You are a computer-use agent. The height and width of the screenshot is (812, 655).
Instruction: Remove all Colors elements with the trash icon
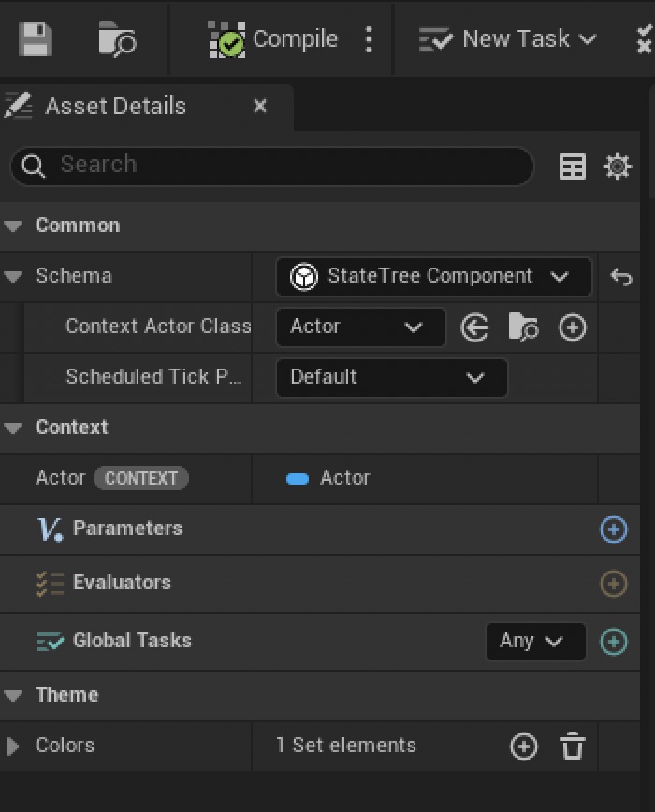(x=572, y=747)
